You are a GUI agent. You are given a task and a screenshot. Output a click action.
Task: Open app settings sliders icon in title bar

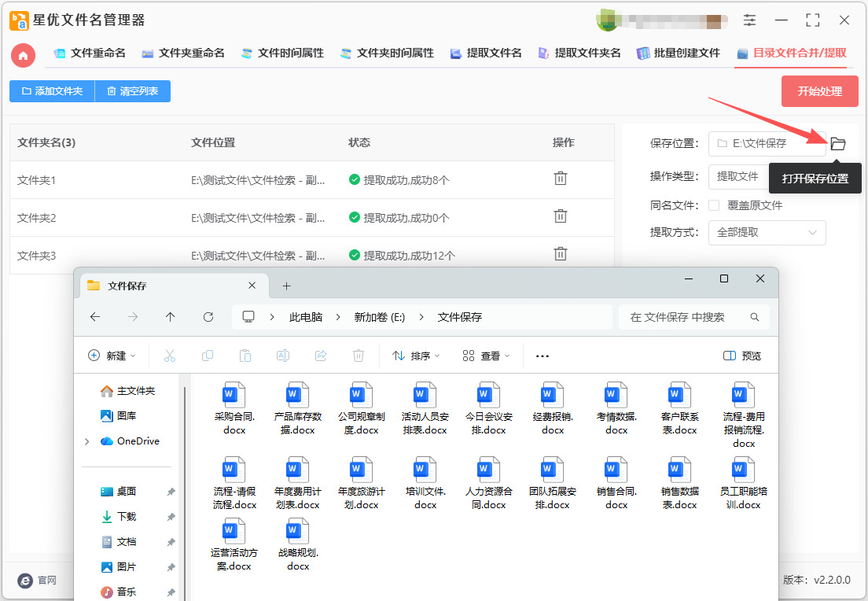pyautogui.click(x=750, y=20)
